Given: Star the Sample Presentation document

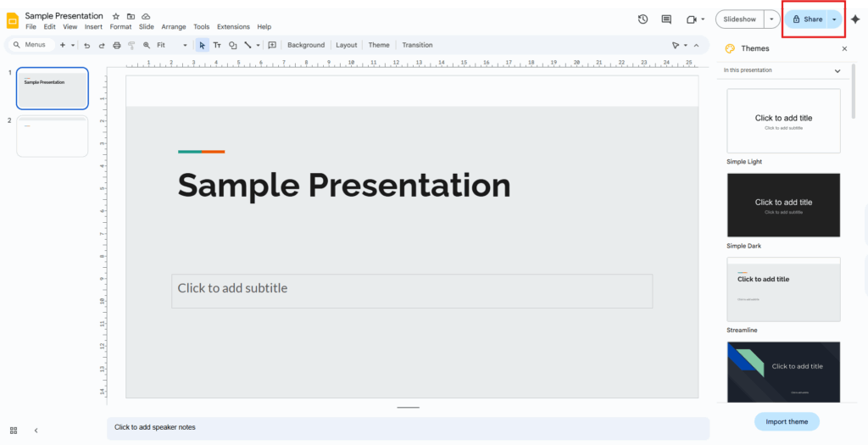Looking at the screenshot, I should 116,16.
